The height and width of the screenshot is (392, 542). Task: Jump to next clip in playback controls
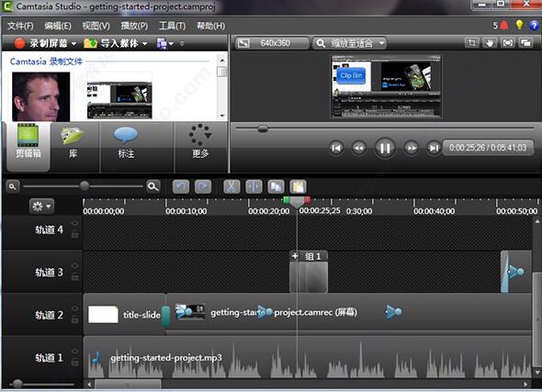434,148
